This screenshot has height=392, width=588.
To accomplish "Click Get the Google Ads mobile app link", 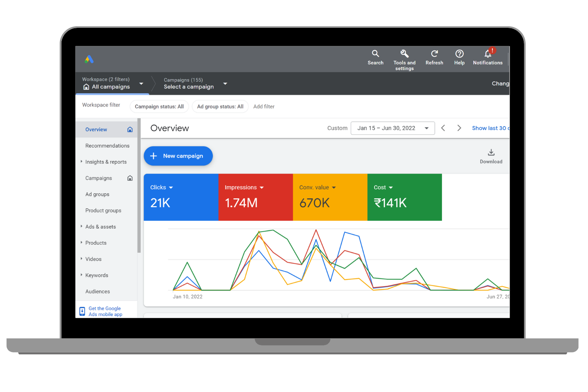I will (105, 311).
